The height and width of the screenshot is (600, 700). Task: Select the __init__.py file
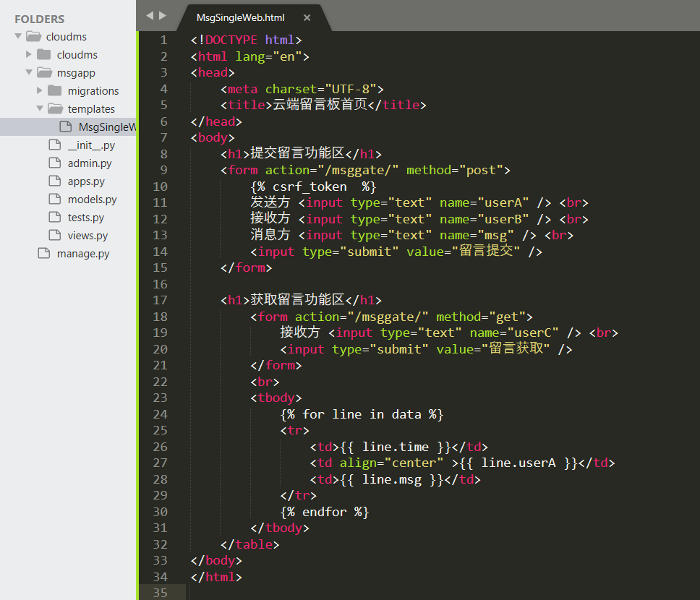click(91, 145)
